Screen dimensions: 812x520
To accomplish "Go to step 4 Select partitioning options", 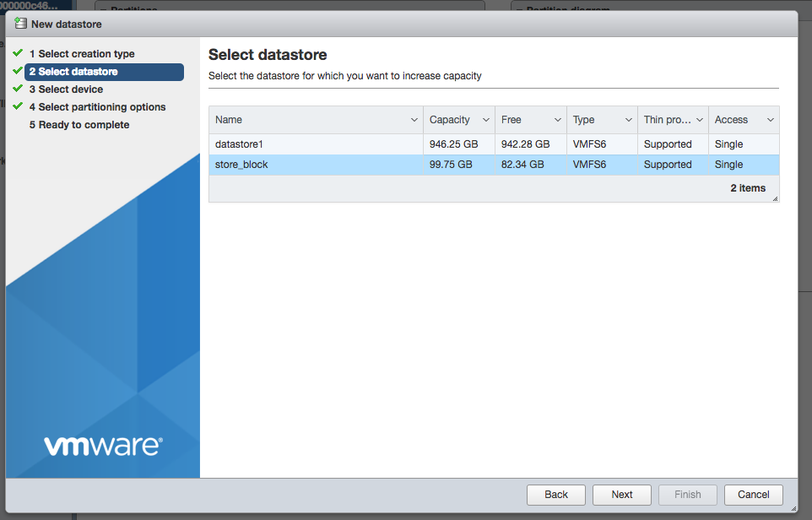I will coord(97,107).
